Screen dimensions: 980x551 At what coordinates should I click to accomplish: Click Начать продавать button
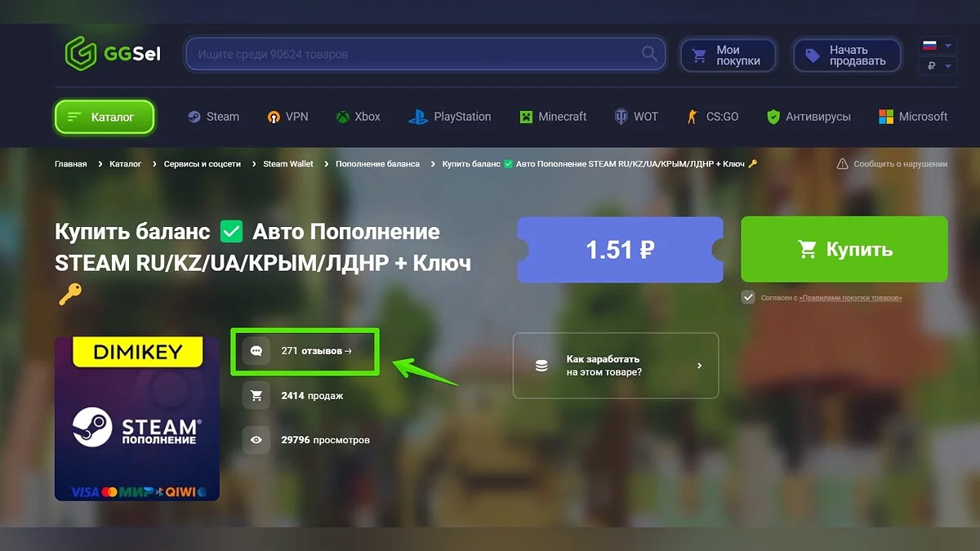point(847,56)
